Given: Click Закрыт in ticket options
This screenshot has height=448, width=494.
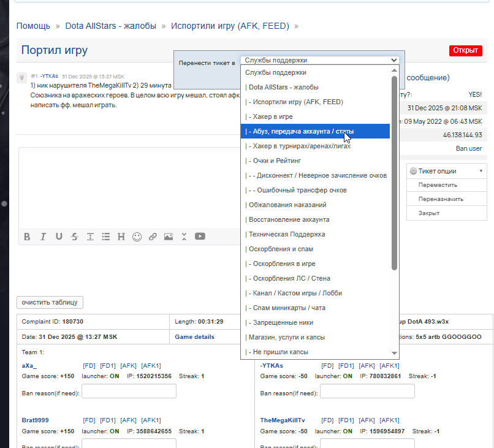Looking at the screenshot, I should click(x=447, y=213).
